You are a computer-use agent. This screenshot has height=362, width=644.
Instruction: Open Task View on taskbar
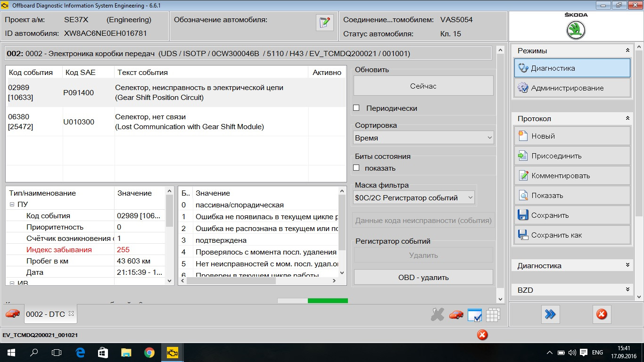coord(57,353)
